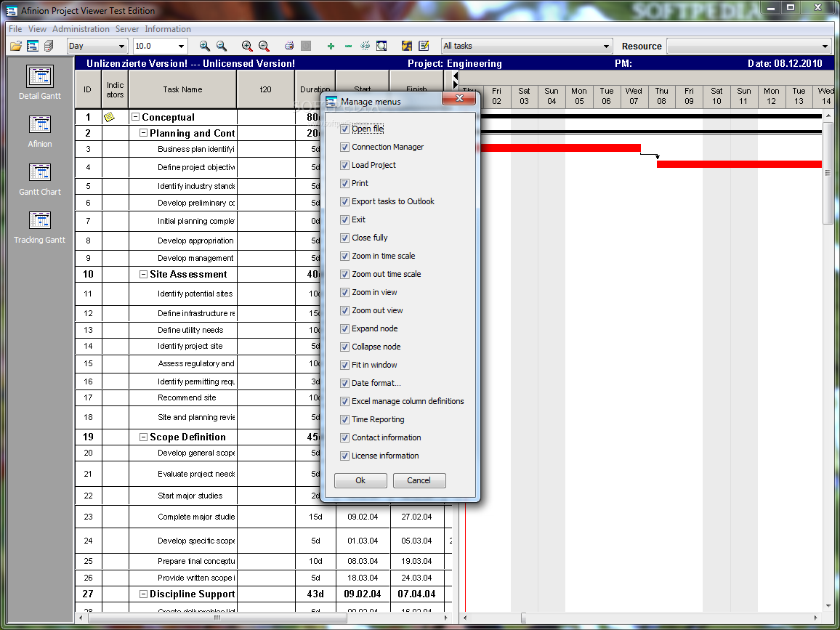Screen dimensions: 840x630
Task: Click Cancel in Manage menus dialog
Action: tap(419, 480)
